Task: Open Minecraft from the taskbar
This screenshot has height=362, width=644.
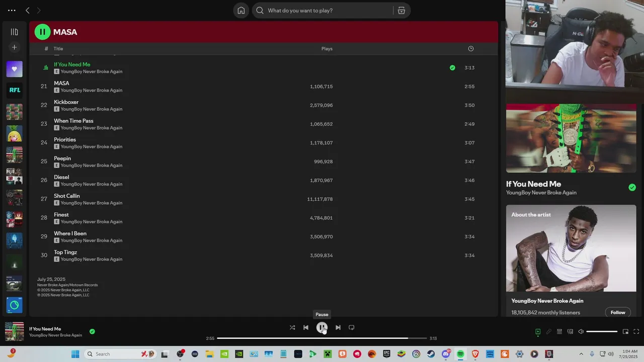Action: click(x=328, y=354)
